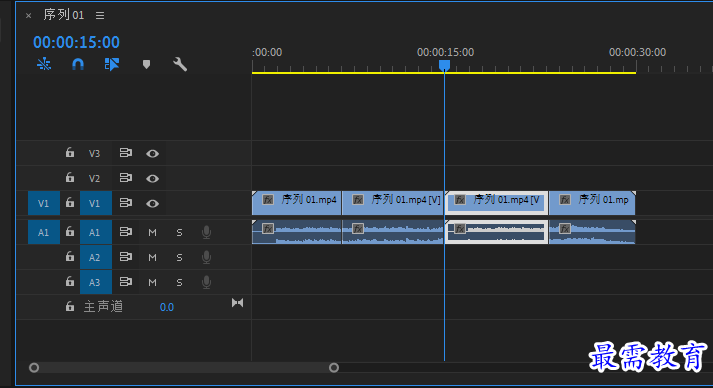
Task: Enable voice-over record on A3
Action: (206, 282)
